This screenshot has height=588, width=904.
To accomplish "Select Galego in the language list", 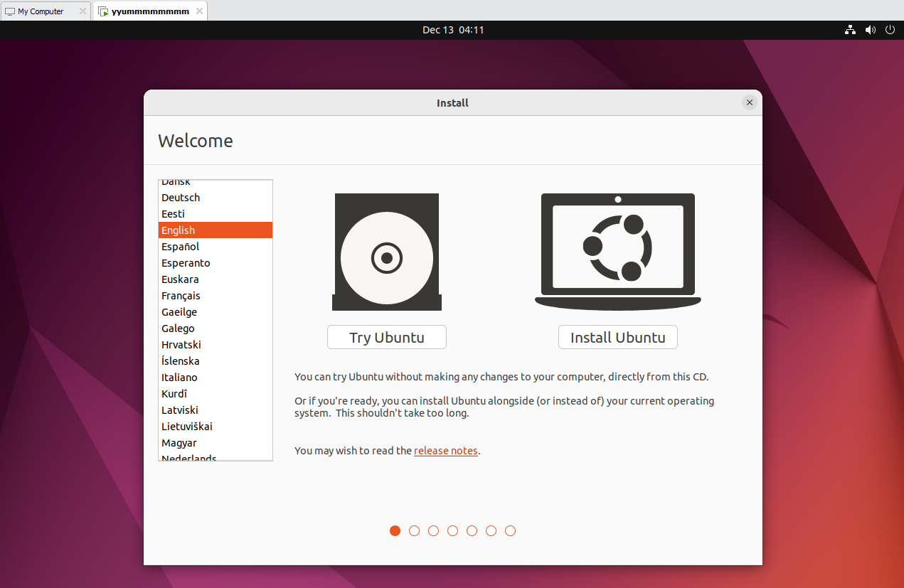I will [x=216, y=328].
